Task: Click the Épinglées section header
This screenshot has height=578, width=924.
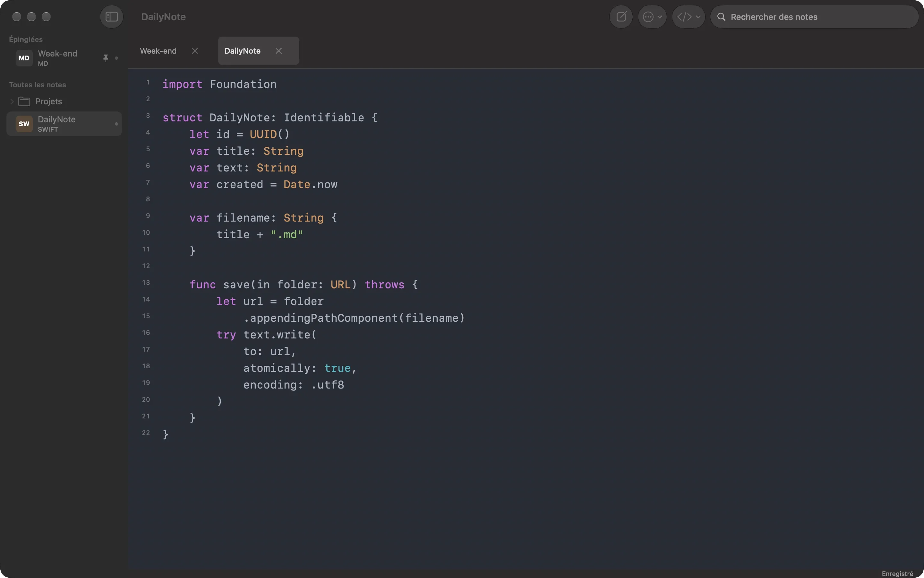Action: (26, 39)
